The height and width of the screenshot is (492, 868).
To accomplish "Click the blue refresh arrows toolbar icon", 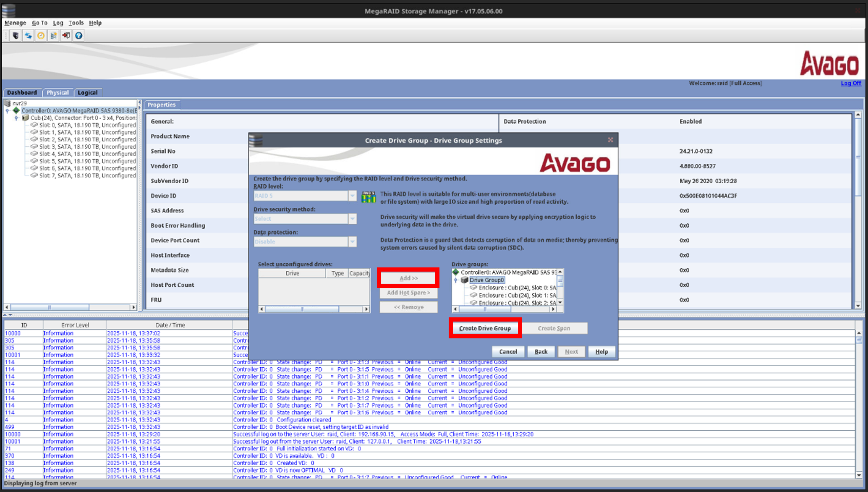I will point(28,36).
